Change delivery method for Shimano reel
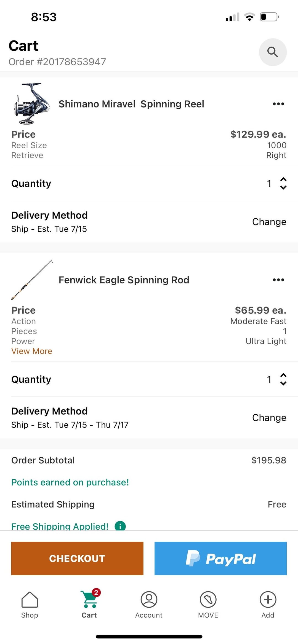298x644 pixels. (x=269, y=222)
